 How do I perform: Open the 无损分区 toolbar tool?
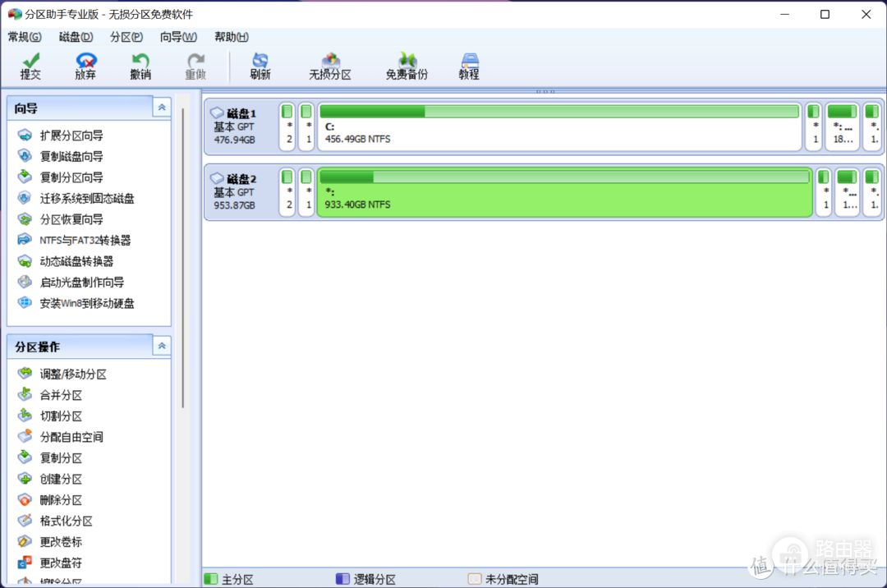[330, 67]
